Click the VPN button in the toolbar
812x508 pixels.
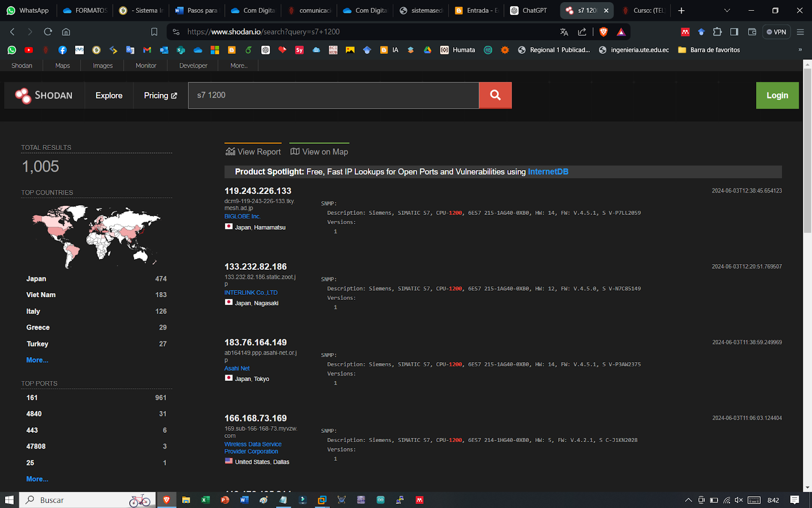[776, 31]
